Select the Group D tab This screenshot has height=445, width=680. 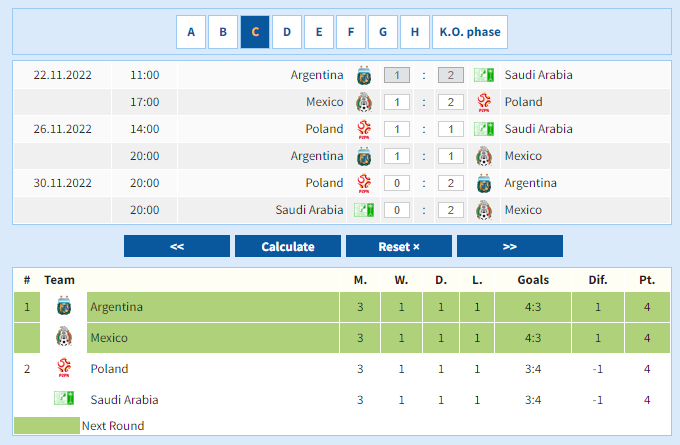pos(287,32)
